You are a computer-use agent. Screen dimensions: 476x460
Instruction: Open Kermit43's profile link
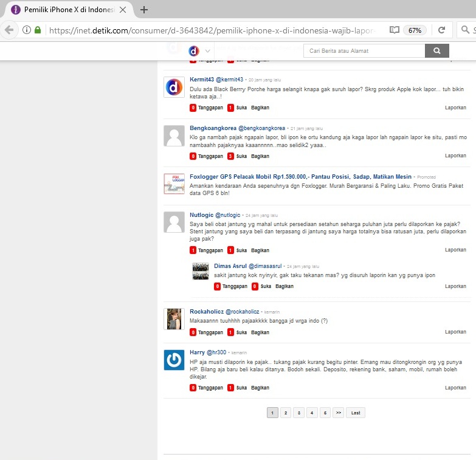click(201, 79)
